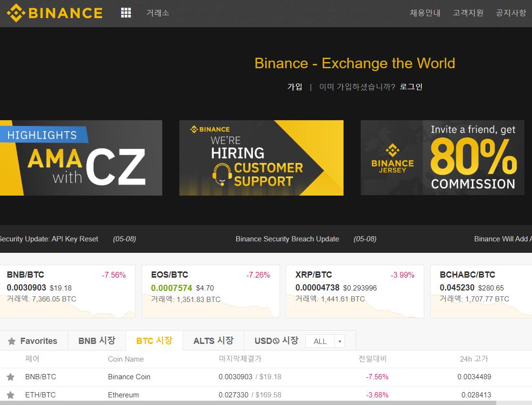The image size is (532, 405).
Task: Click BNB/BTC pair in the table
Action: point(41,377)
